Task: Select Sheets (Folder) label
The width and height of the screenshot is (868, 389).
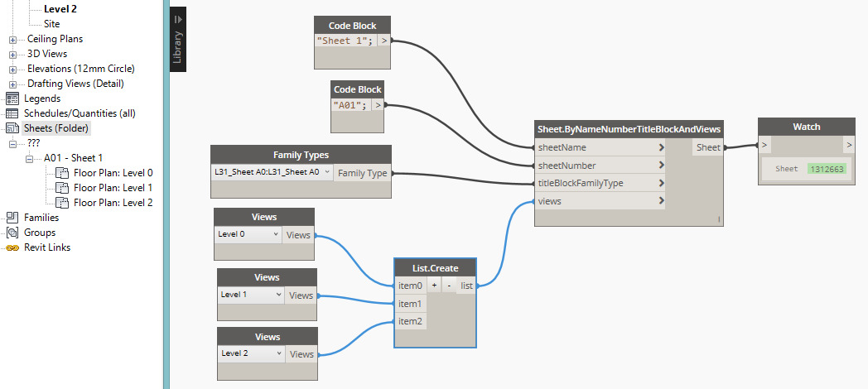Action: pos(56,128)
